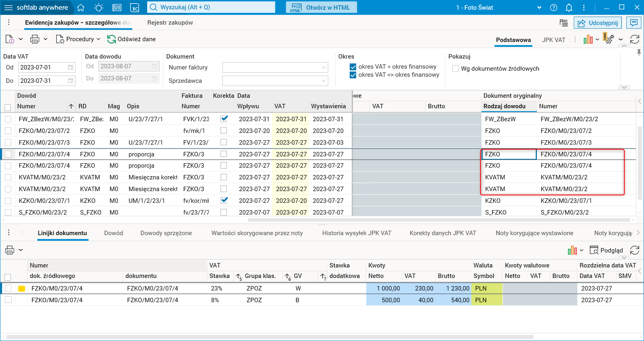Image resolution: width=644 pixels, height=341 pixels.
Task: Select the JPK VAT tab
Action: tap(553, 40)
